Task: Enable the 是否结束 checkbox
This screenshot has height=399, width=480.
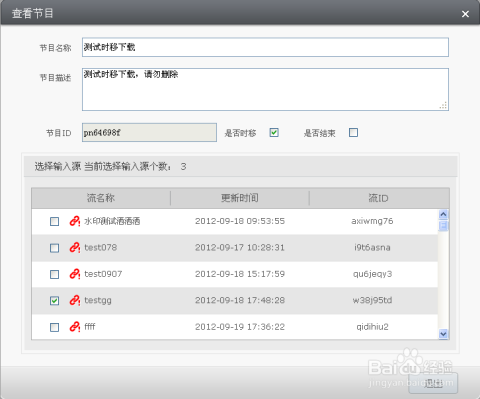Action: 353,133
